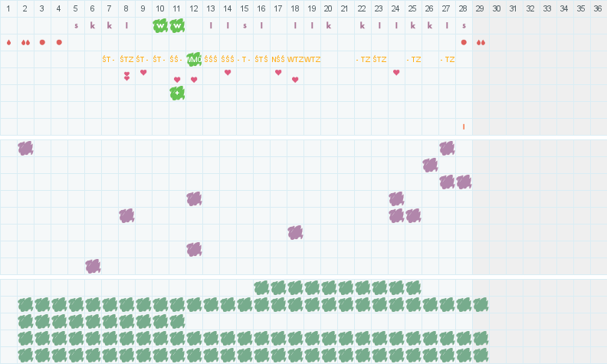The image size is (607, 364).
Task: Select the red circle on day 28
Action: (x=464, y=42)
